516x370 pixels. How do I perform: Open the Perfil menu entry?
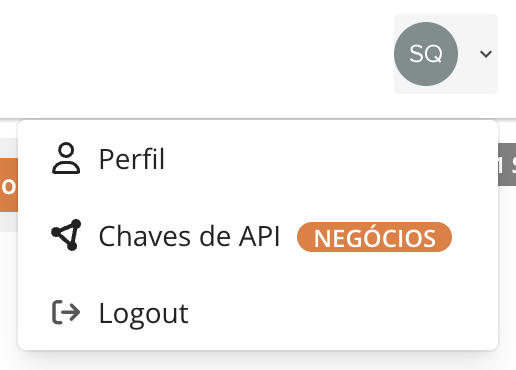point(258,159)
